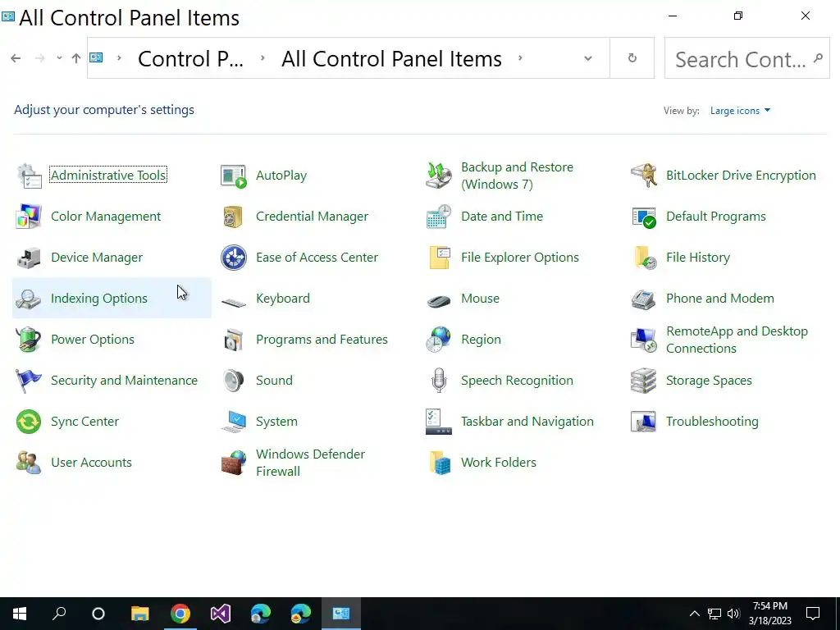This screenshot has height=630, width=840.
Task: Open the Storage Spaces icon
Action: [644, 381]
